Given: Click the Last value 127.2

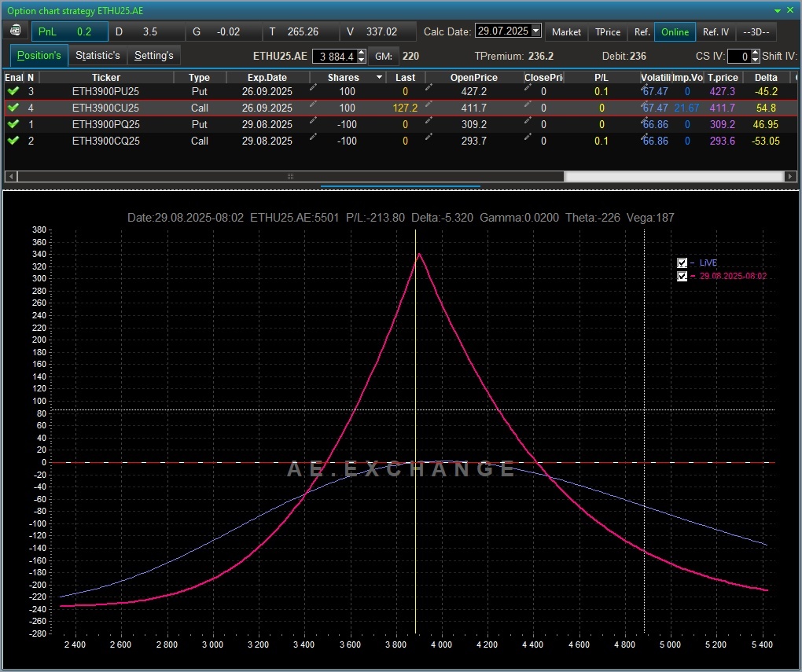Looking at the screenshot, I should (405, 108).
